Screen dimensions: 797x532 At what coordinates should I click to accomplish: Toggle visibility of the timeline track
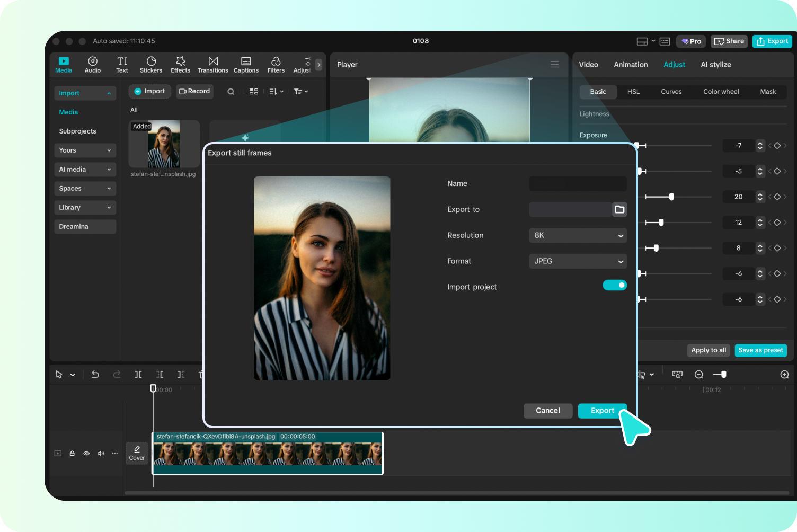[x=86, y=453]
